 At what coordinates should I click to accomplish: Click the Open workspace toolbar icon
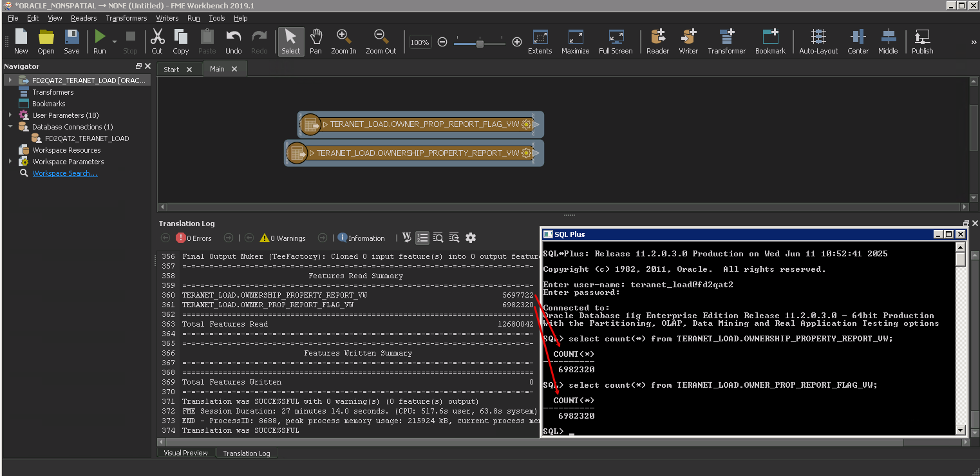click(x=46, y=41)
